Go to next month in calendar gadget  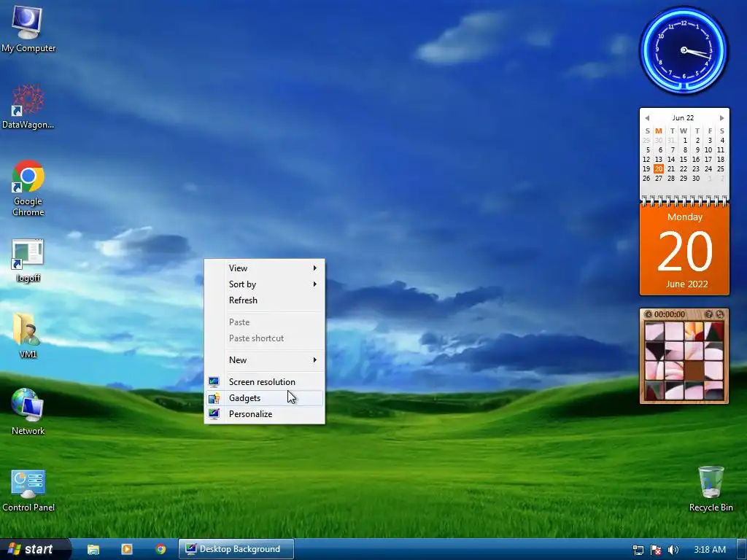coord(721,118)
